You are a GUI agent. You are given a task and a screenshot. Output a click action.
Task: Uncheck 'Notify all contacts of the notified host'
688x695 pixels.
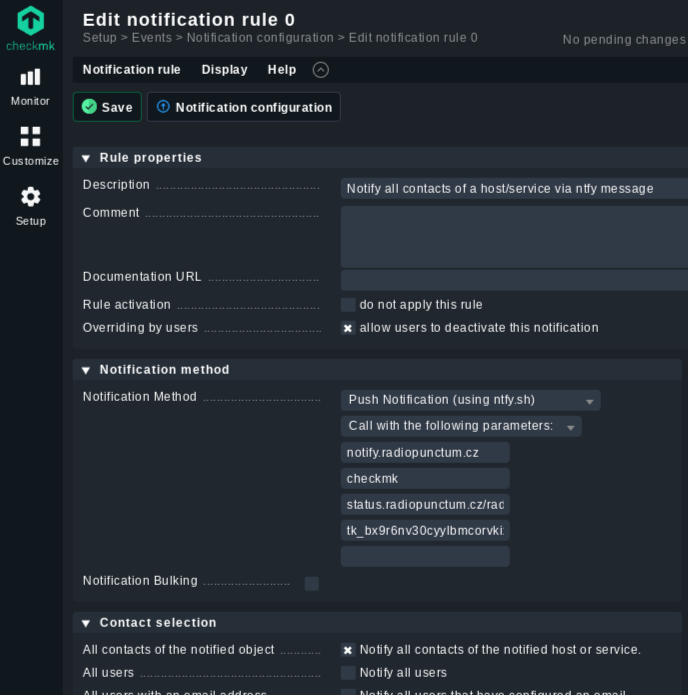348,650
